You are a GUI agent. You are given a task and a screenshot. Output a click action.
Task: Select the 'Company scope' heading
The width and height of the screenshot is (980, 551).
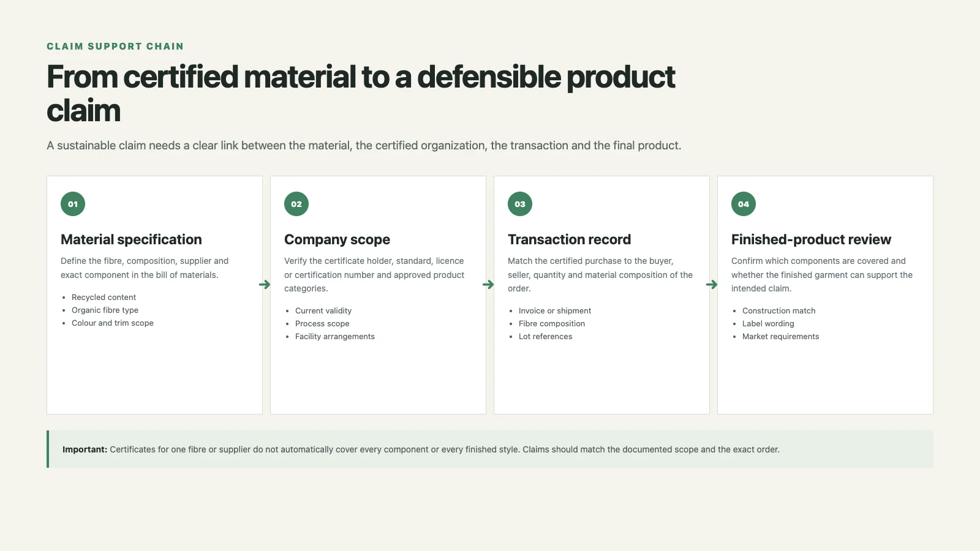[x=337, y=239]
